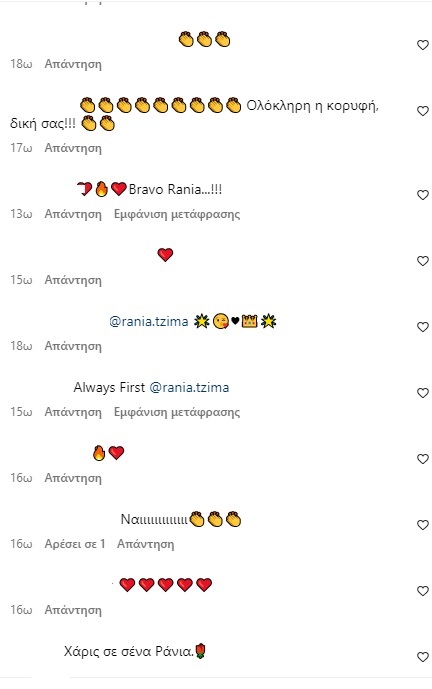The height and width of the screenshot is (689, 432).
Task: Show translation for 'Bravo Rania' comment
Action: click(177, 214)
